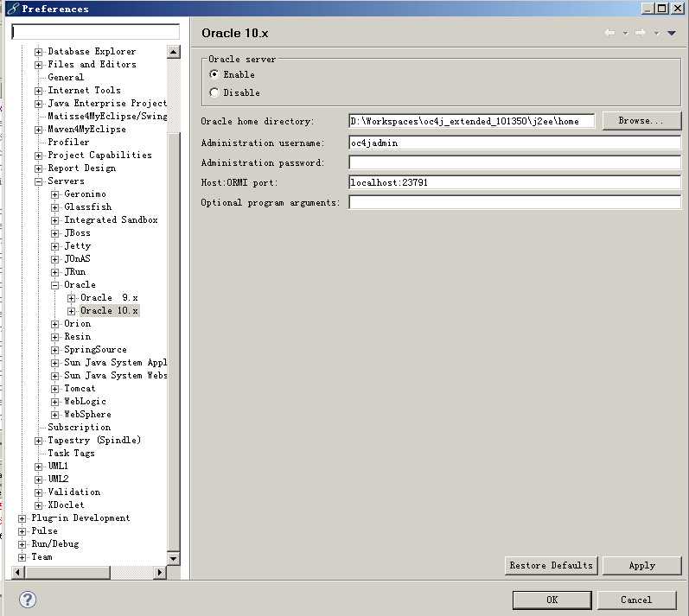Image resolution: width=689 pixels, height=616 pixels.
Task: Select the SpringSource server entry
Action: point(95,350)
